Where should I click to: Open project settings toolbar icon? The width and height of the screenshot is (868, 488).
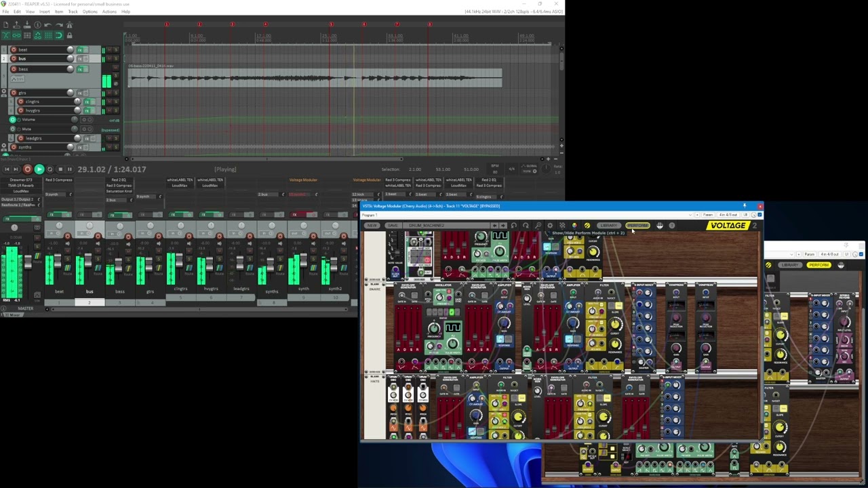pyautogui.click(x=37, y=25)
